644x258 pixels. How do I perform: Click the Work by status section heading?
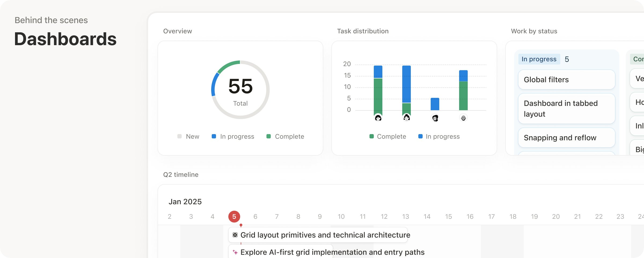(534, 31)
